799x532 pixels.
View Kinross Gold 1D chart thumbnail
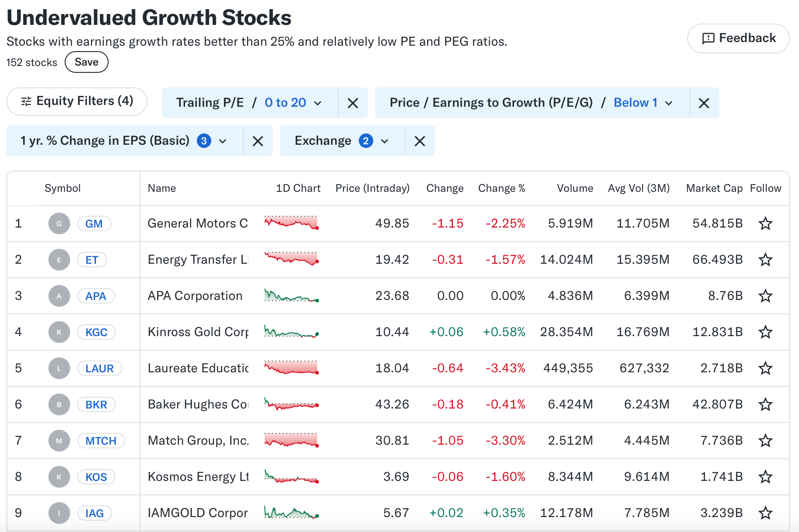pyautogui.click(x=292, y=331)
